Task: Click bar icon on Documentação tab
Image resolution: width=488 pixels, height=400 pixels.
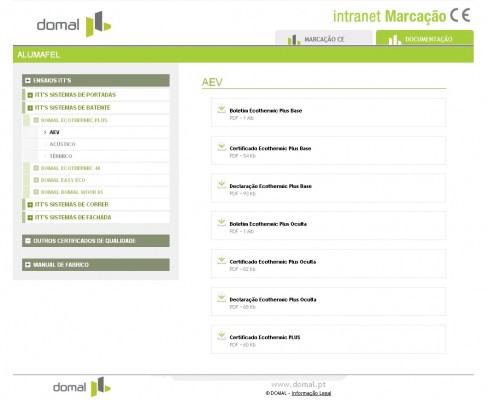Action: pos(394,40)
